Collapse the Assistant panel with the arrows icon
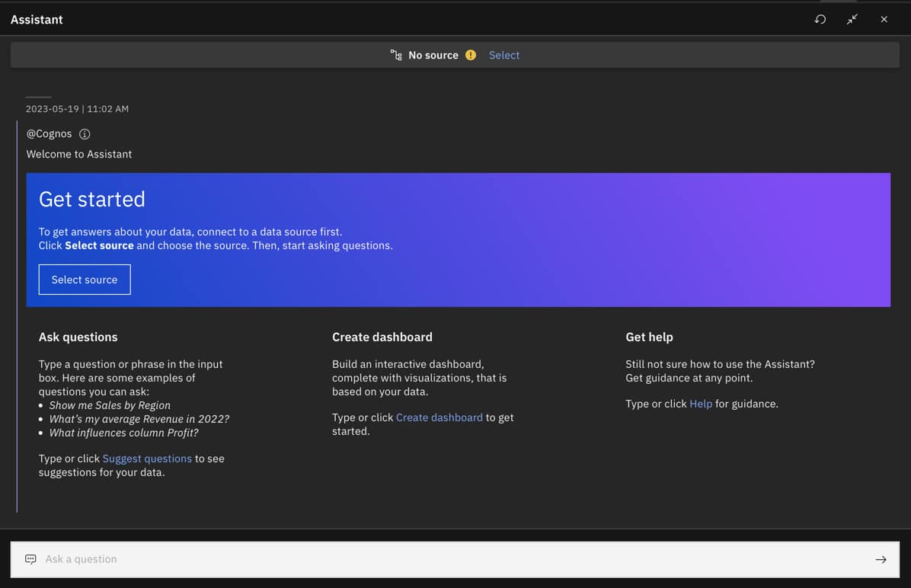Viewport: 911px width, 588px height. tap(852, 20)
